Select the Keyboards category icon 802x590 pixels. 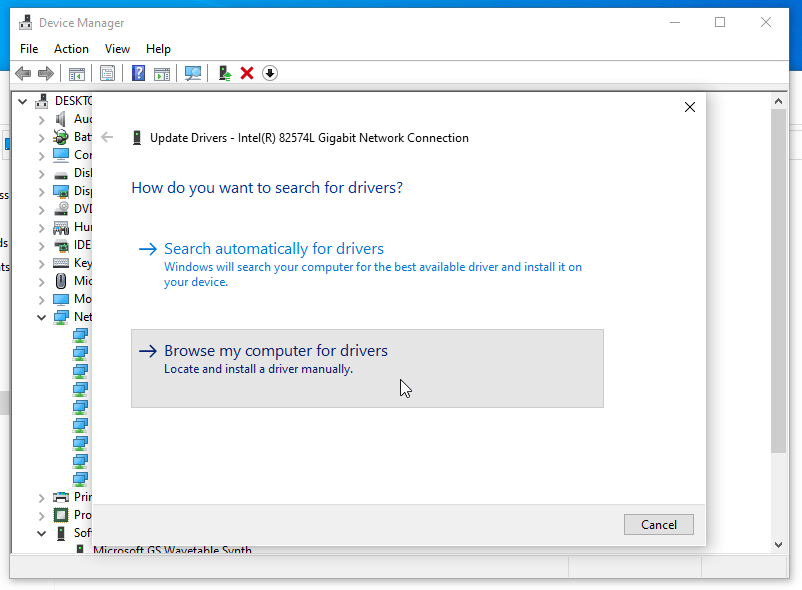(x=61, y=263)
